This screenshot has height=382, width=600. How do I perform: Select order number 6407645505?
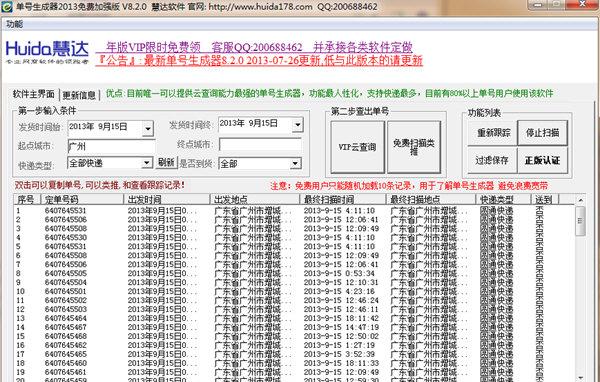[x=66, y=273]
